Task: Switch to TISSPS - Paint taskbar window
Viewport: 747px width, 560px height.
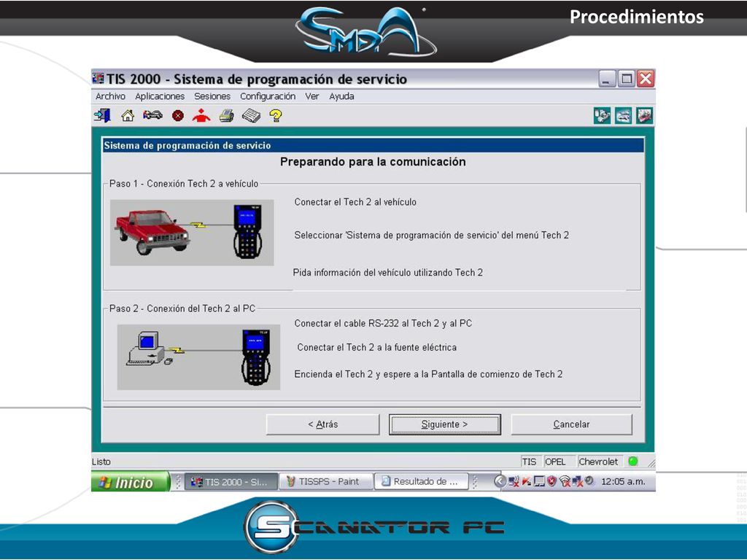Action: click(325, 481)
